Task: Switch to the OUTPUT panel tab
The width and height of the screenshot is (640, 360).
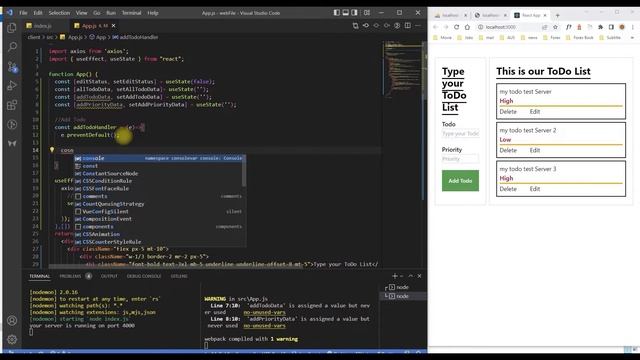Action: point(109,276)
